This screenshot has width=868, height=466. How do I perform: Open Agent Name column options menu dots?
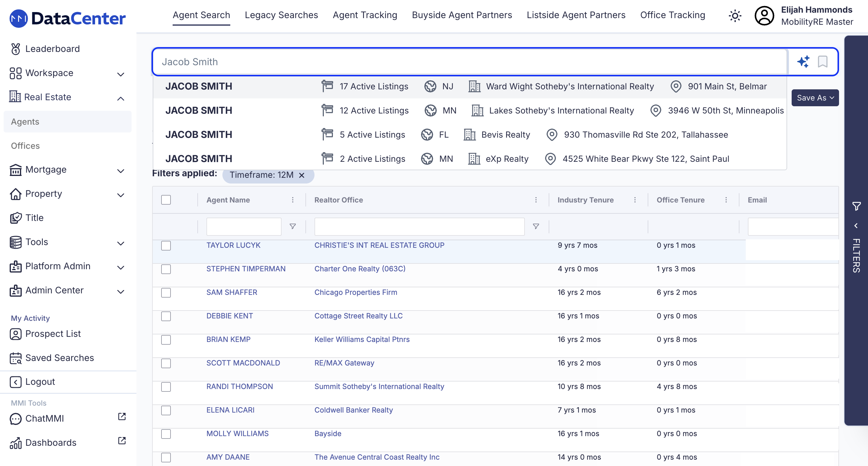click(x=293, y=200)
